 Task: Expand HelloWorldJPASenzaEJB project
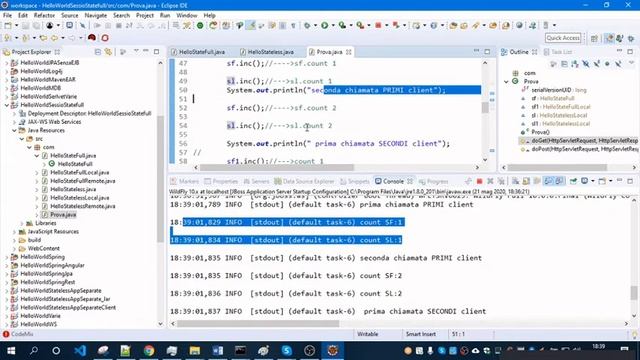pyautogui.click(x=7, y=63)
